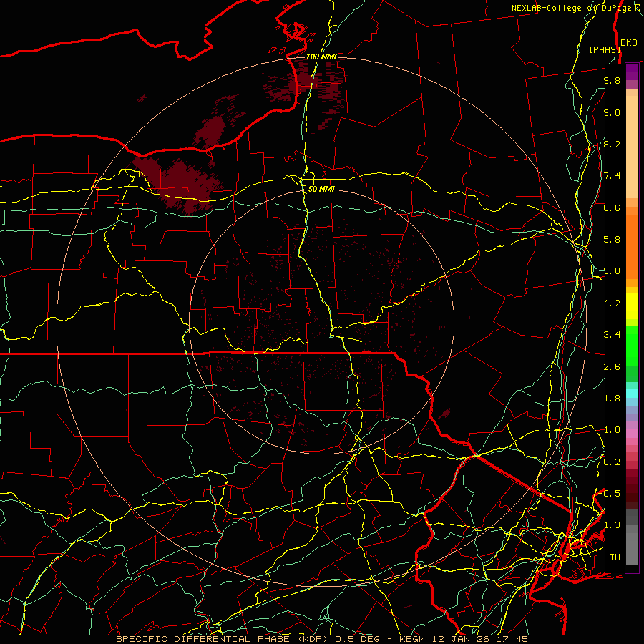
Task: Pick the peach segment of the color bar
Action: click(x=632, y=147)
